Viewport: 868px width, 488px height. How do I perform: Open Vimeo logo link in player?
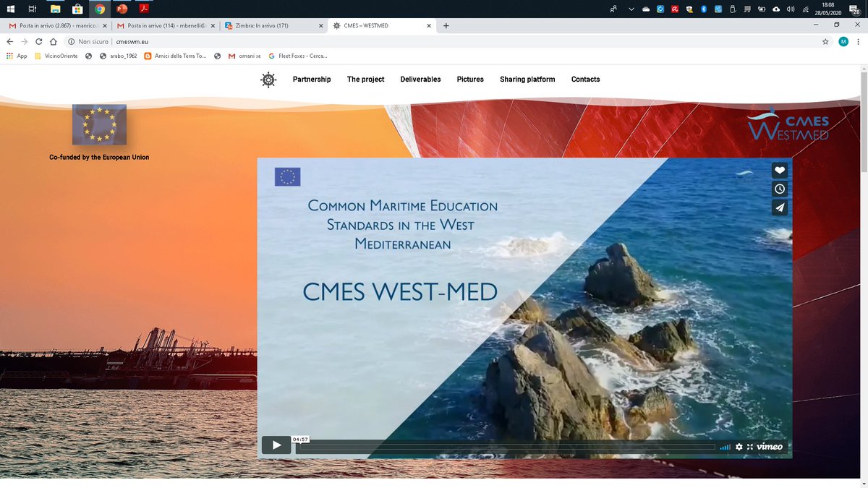(x=770, y=447)
